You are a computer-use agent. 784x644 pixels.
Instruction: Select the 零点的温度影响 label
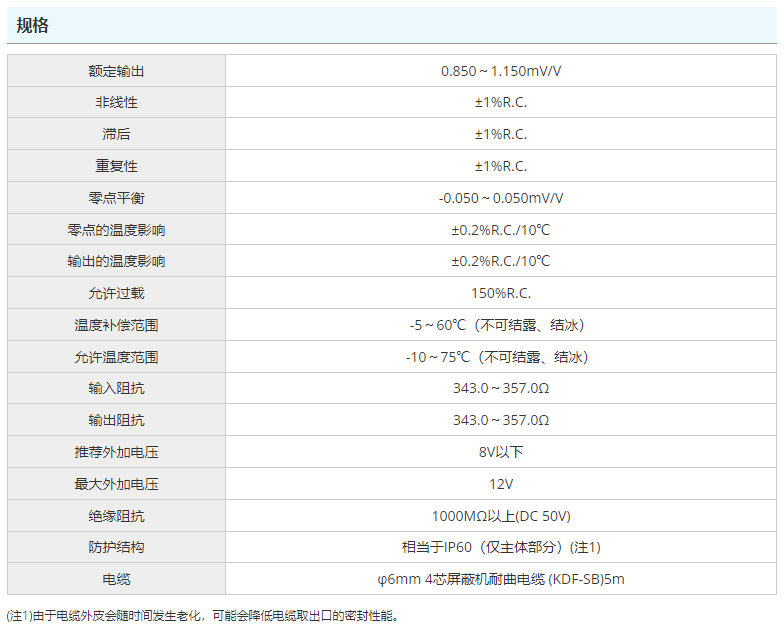(x=116, y=230)
